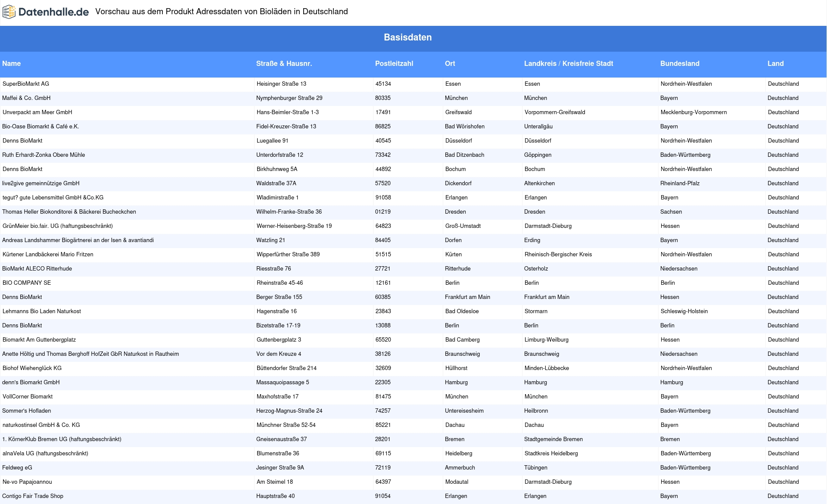This screenshot has height=504, width=827.
Task: Click tegut? gute Lebensmittel GmbH &Co.KG
Action: pyautogui.click(x=53, y=198)
